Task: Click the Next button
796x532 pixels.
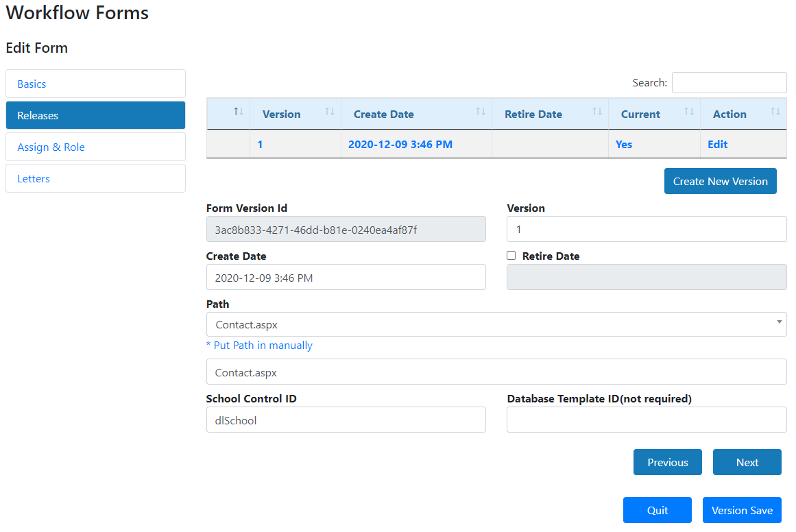Action: (747, 462)
